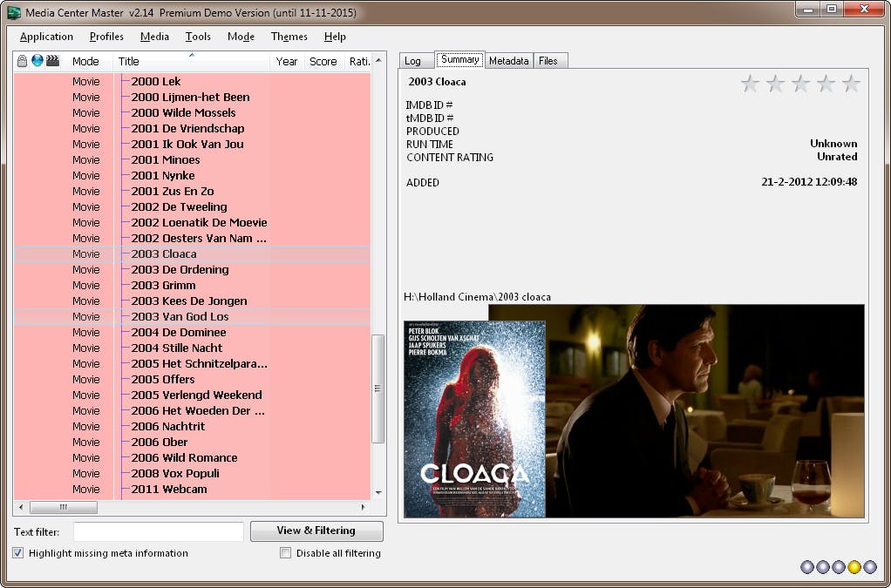Select 2001 Minoes in the list
891x588 pixels.
click(192, 159)
